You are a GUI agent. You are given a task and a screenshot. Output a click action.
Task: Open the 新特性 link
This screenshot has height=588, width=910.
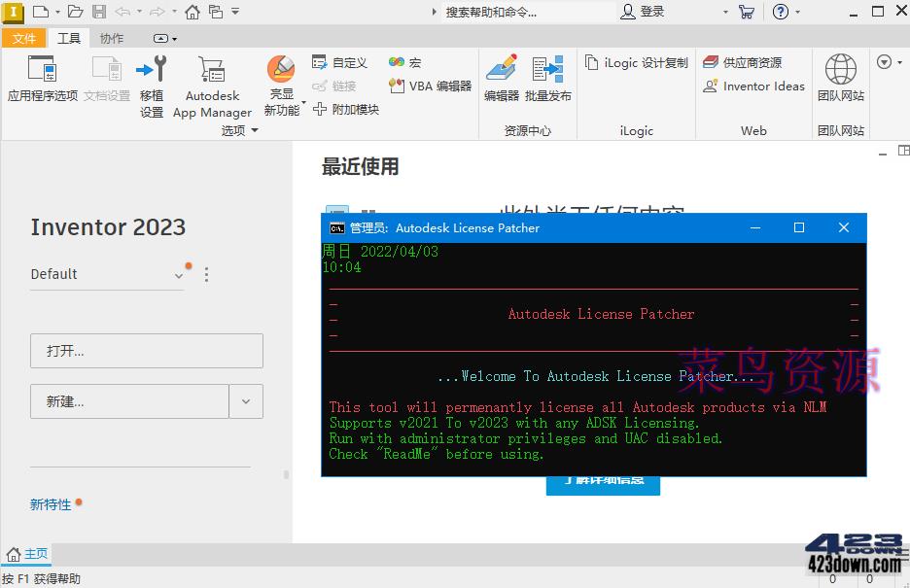click(50, 504)
